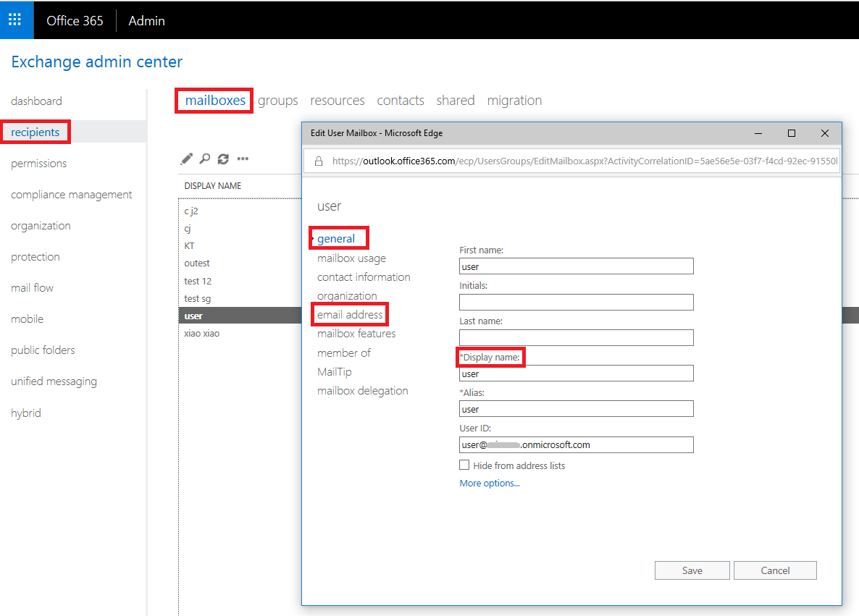Open mailbox features section
This screenshot has height=616, width=859.
tap(356, 334)
